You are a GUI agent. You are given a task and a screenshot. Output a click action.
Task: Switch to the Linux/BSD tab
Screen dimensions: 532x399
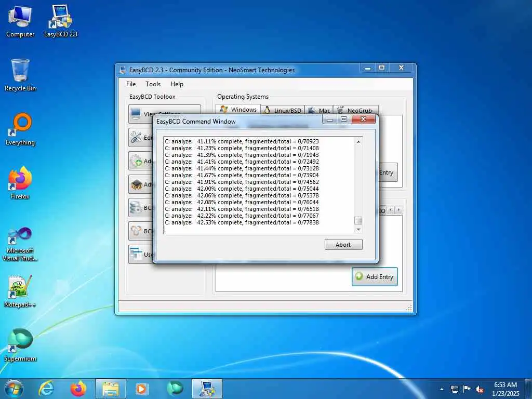(x=283, y=110)
